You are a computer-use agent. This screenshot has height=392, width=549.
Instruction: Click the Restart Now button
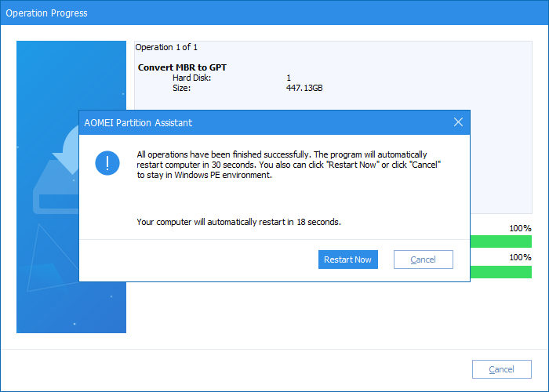coord(348,260)
